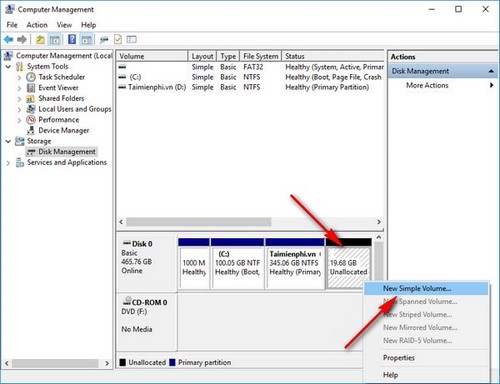The height and width of the screenshot is (384, 500).
Task: Click the Services and Applications icon
Action: (x=20, y=162)
